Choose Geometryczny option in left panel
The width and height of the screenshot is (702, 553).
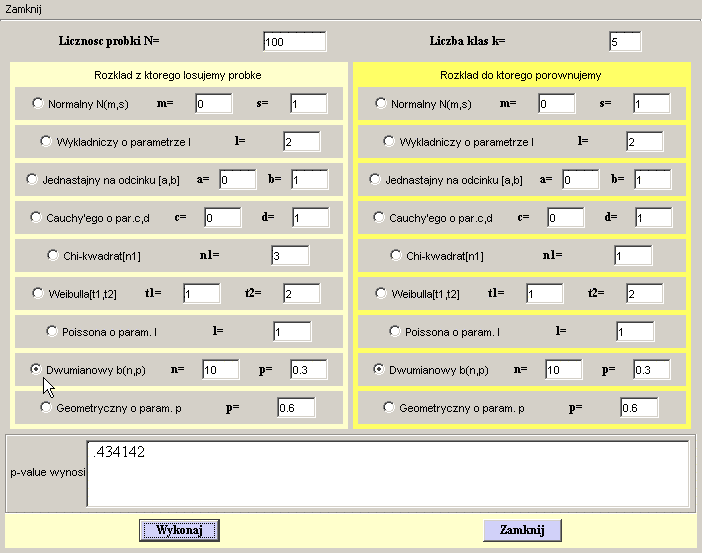pos(45,407)
